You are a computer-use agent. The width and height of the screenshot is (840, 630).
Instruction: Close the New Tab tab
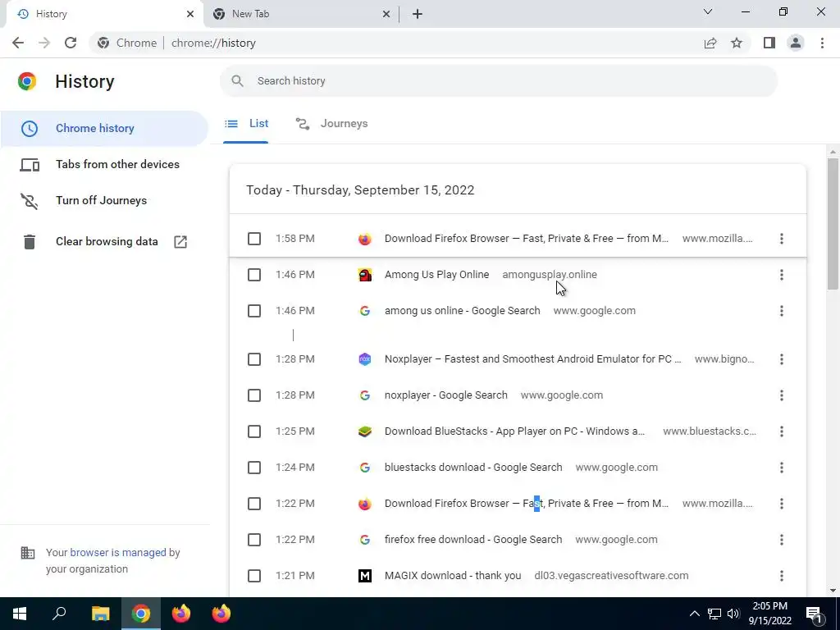click(386, 14)
